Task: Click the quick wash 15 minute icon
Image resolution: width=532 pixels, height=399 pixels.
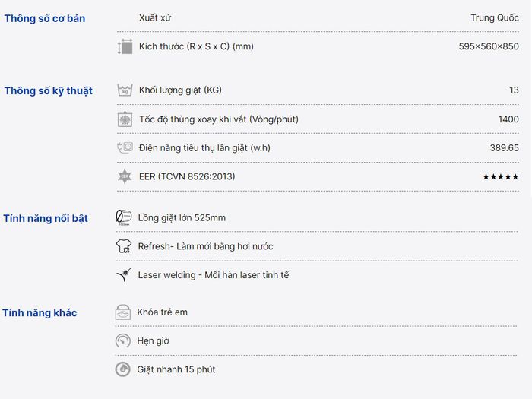Action: 123,369
